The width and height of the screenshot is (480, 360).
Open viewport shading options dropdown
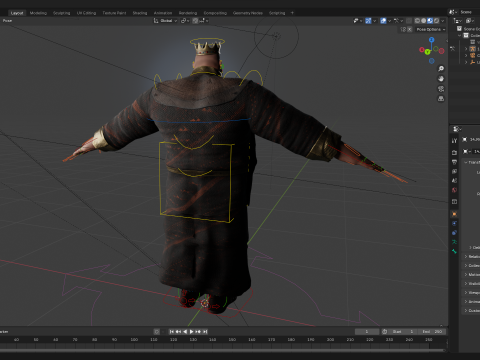tap(443, 21)
